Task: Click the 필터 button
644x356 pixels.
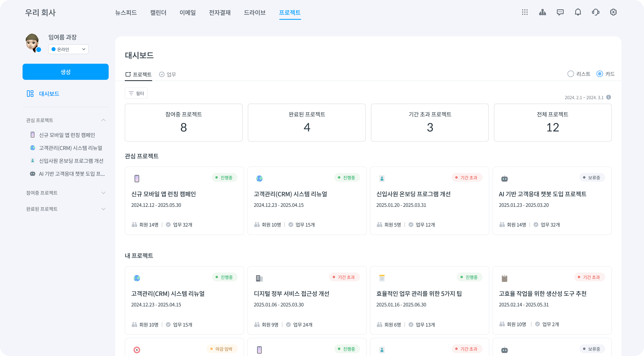Action: click(136, 93)
